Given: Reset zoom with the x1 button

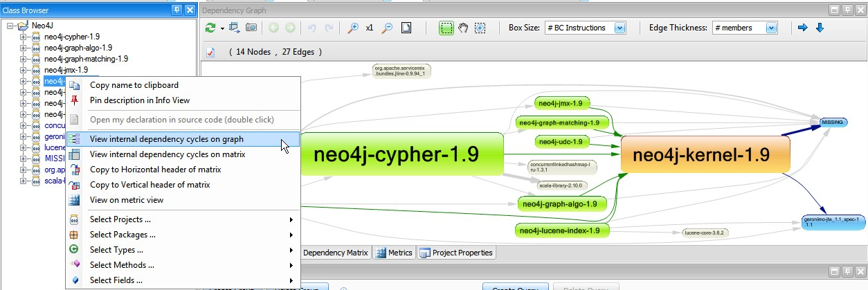Looking at the screenshot, I should coord(370,28).
